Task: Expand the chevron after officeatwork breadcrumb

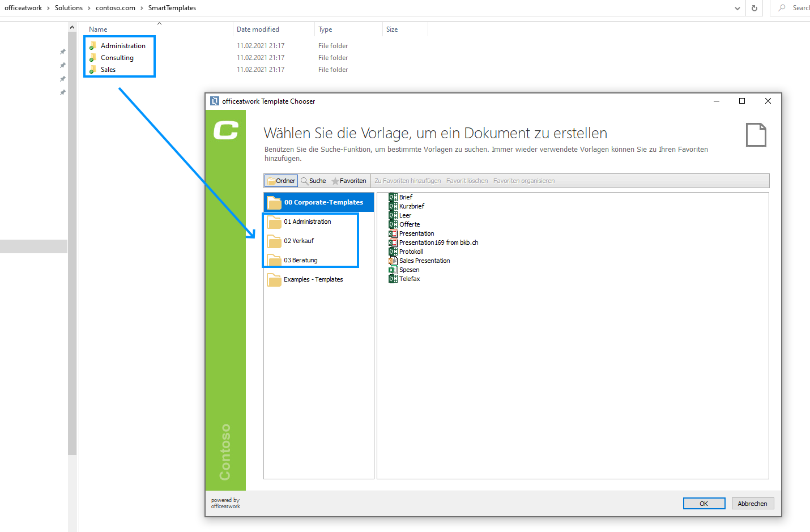Action: [x=48, y=8]
